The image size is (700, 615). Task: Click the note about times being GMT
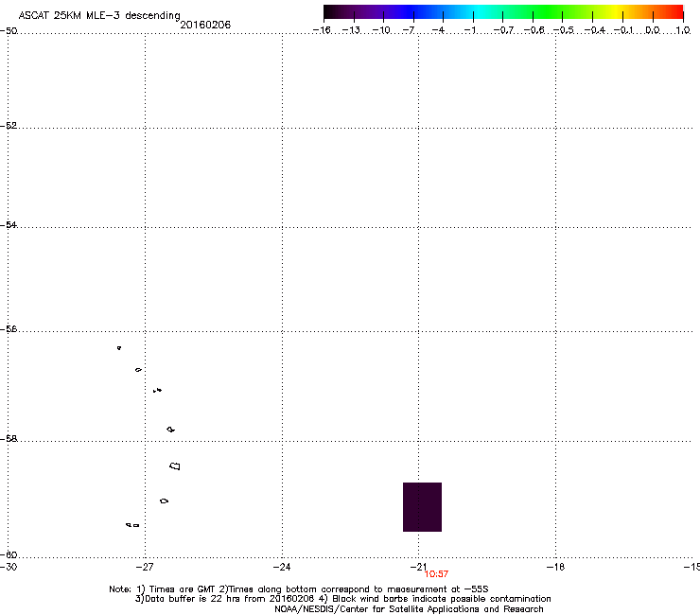[x=177, y=589]
